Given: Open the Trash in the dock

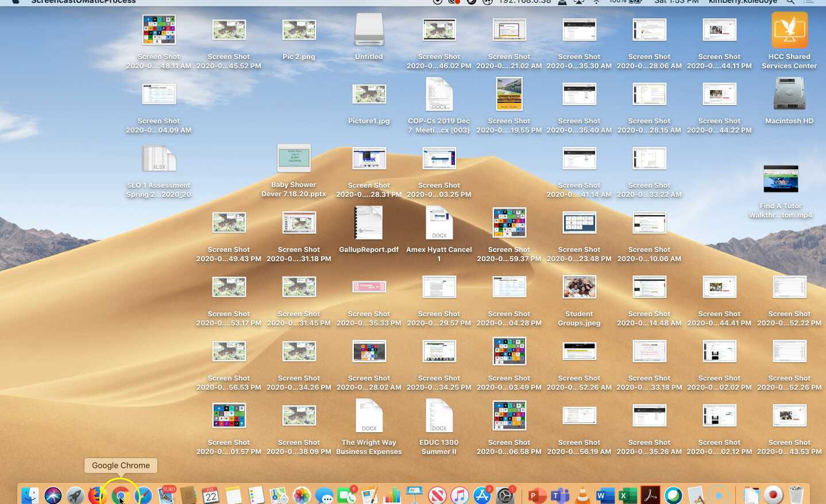Looking at the screenshot, I should pyautogui.click(x=796, y=495).
